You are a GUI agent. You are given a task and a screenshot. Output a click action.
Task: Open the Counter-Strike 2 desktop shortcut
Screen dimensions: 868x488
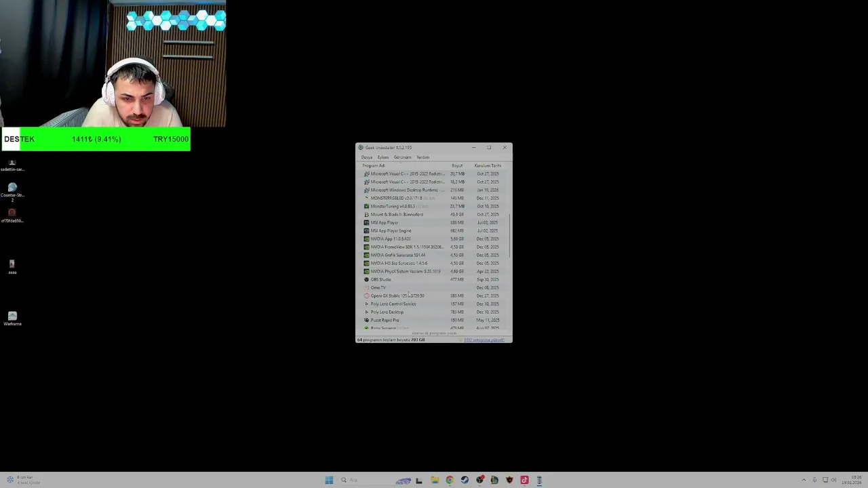[x=12, y=191]
